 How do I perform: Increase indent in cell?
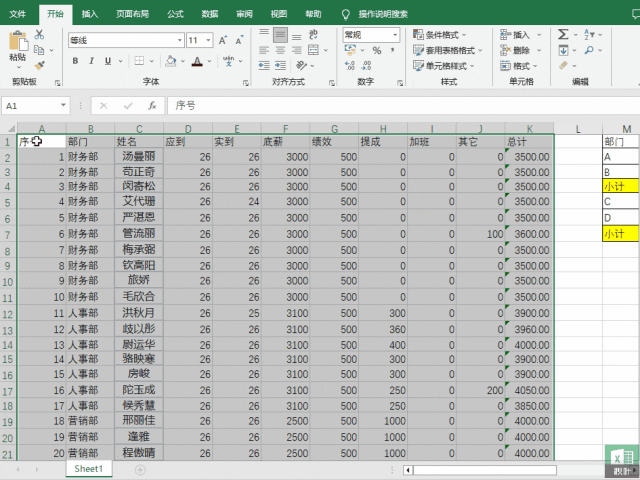pyautogui.click(x=280, y=65)
